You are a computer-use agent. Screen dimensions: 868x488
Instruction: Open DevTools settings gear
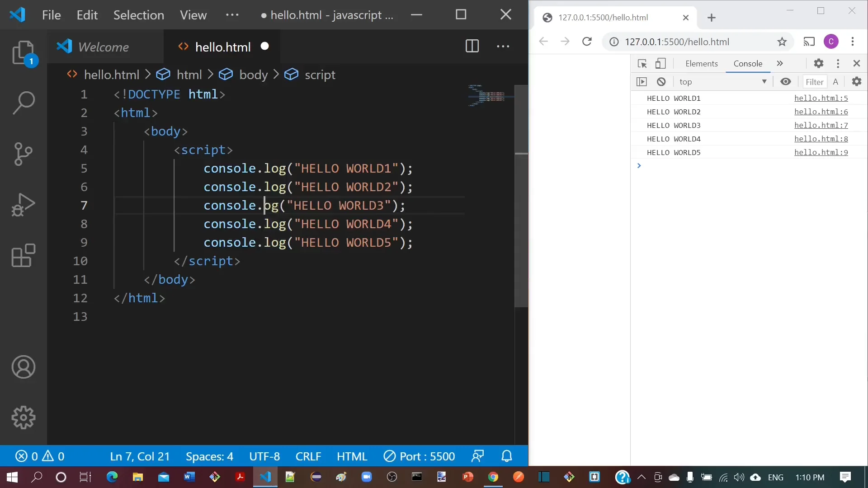click(818, 63)
